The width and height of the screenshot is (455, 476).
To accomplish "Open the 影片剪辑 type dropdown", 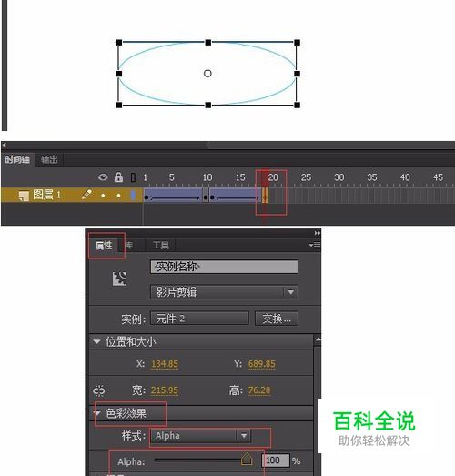I will [224, 292].
